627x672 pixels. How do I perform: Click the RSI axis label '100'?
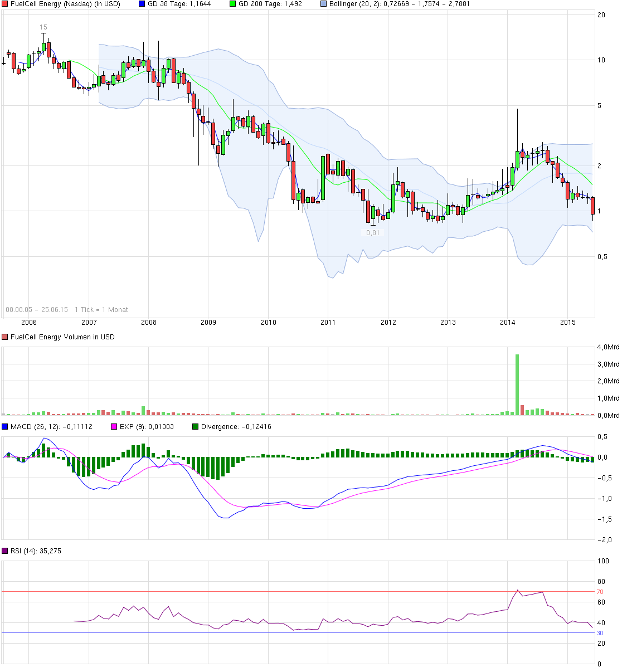coord(604,561)
